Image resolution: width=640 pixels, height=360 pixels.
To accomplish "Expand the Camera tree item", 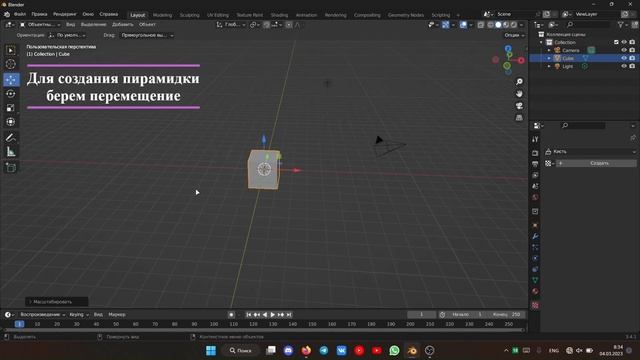I will click(549, 50).
